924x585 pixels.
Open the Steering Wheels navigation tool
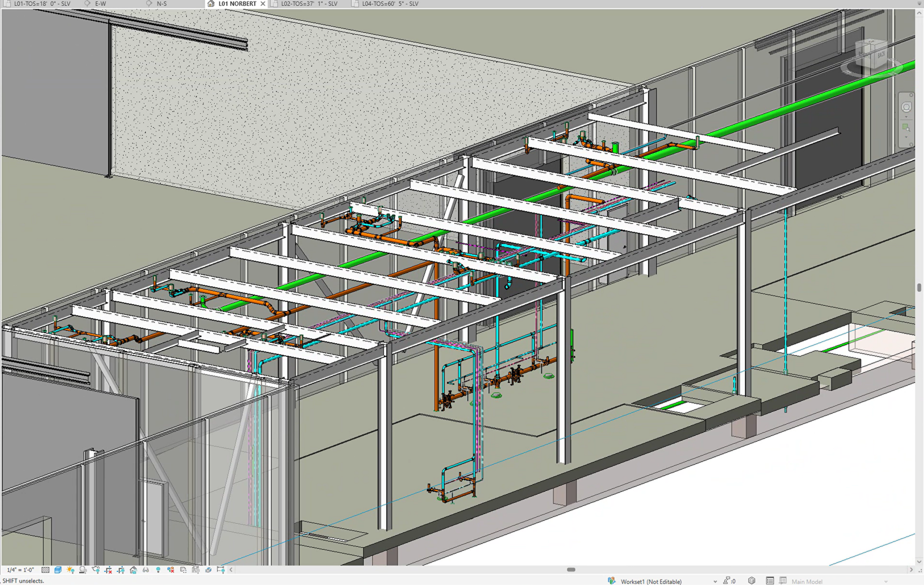click(906, 108)
